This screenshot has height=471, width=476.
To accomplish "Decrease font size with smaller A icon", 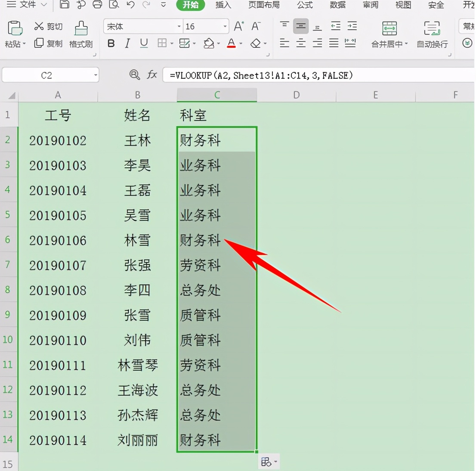I will tap(256, 26).
